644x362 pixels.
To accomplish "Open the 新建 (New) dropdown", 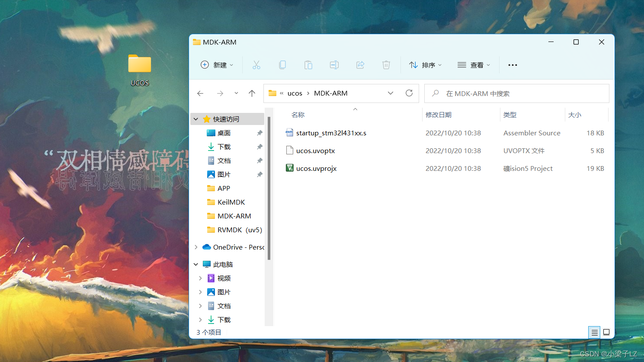I will coord(217,65).
